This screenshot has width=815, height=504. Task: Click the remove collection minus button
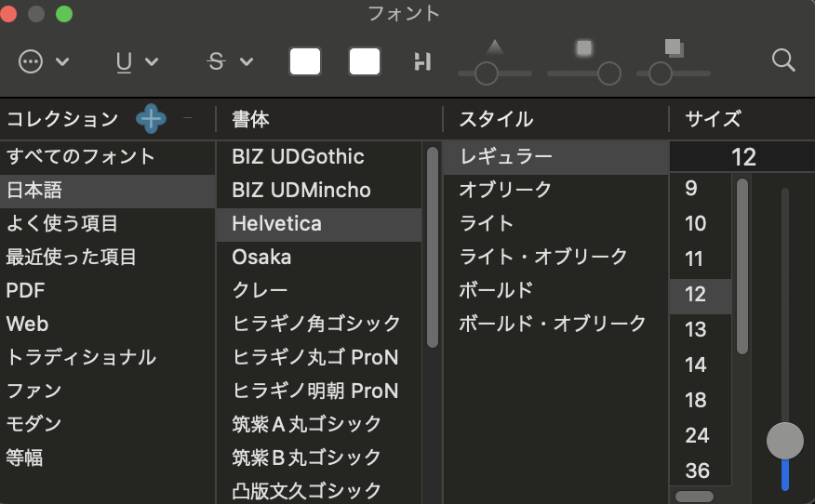pyautogui.click(x=188, y=118)
